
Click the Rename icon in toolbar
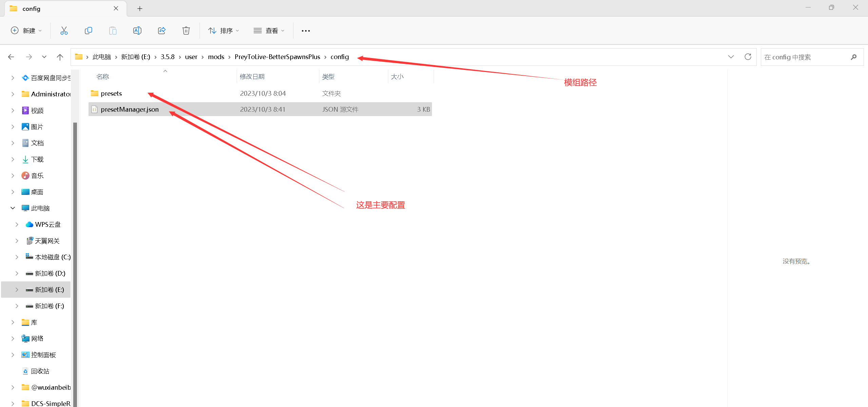coord(137,31)
